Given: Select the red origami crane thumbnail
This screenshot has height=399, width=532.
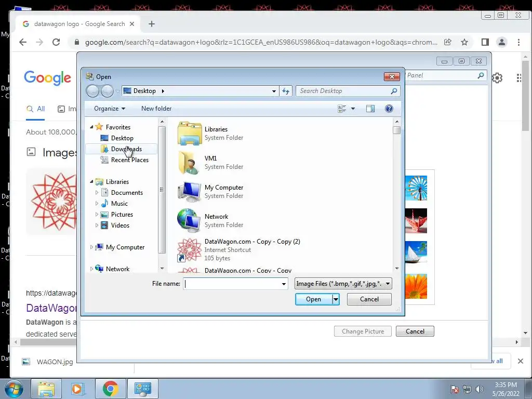Looking at the screenshot, I should [416, 221].
